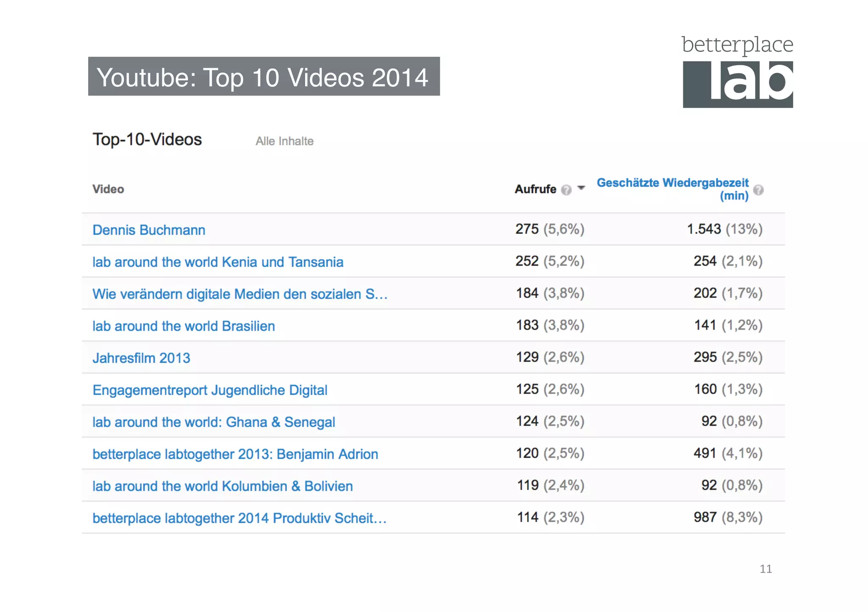Image resolution: width=868 pixels, height=613 pixels.
Task: Open lab around the world Kolumbien & Bolivien
Action: [x=223, y=486]
